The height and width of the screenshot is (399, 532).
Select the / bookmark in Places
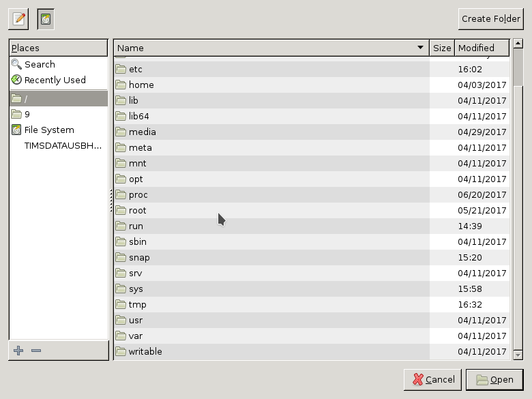[59, 99]
